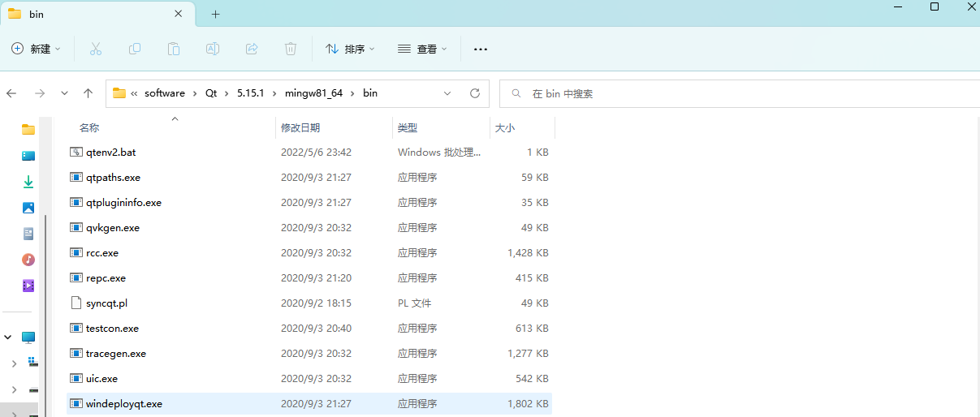Image resolution: width=980 pixels, height=417 pixels.
Task: Click the Rename icon in toolbar
Action: click(213, 49)
